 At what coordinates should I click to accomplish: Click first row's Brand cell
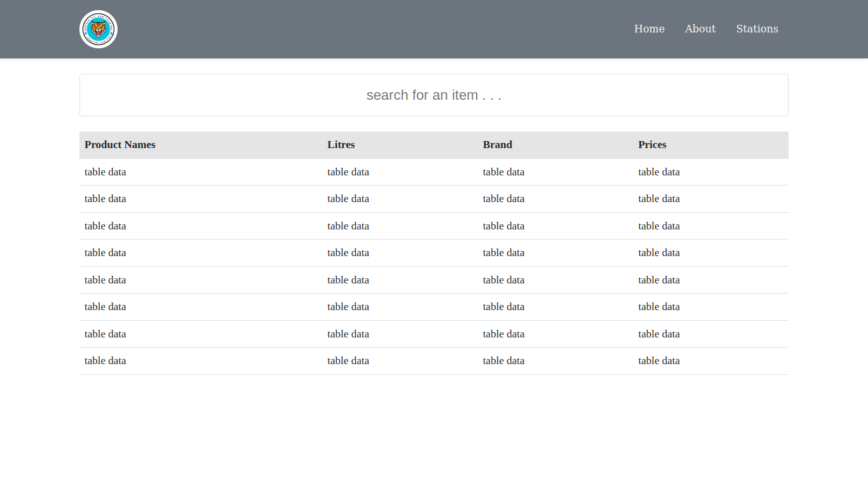[x=503, y=172]
